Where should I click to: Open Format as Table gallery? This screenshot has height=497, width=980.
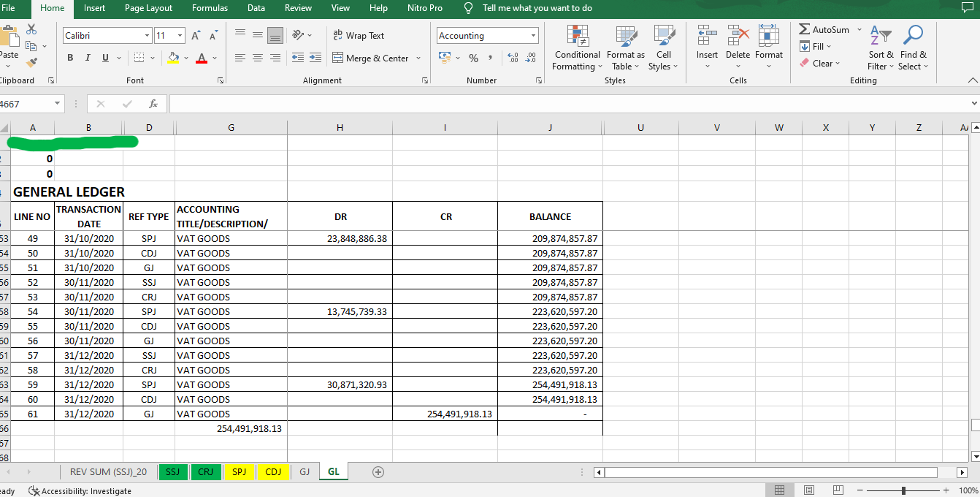626,48
